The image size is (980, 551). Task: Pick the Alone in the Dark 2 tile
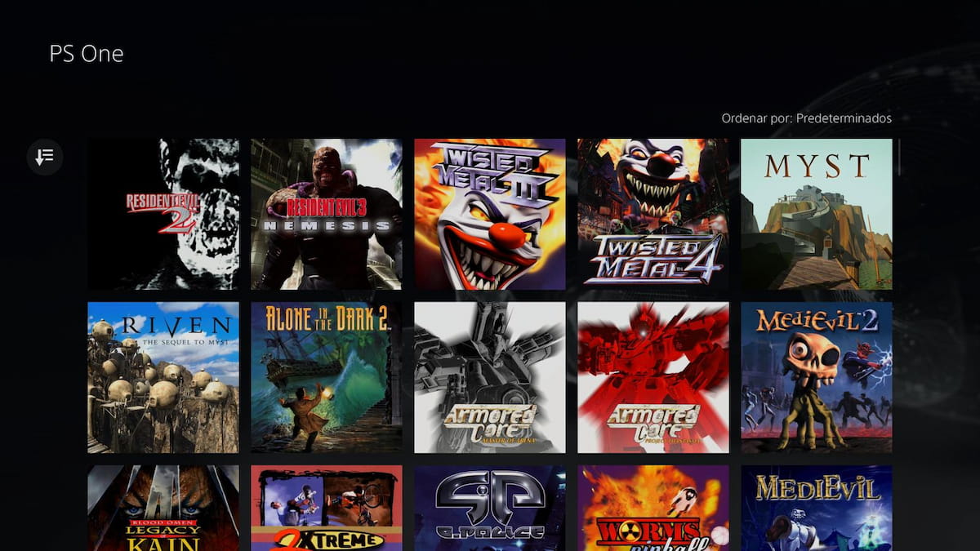tap(327, 377)
